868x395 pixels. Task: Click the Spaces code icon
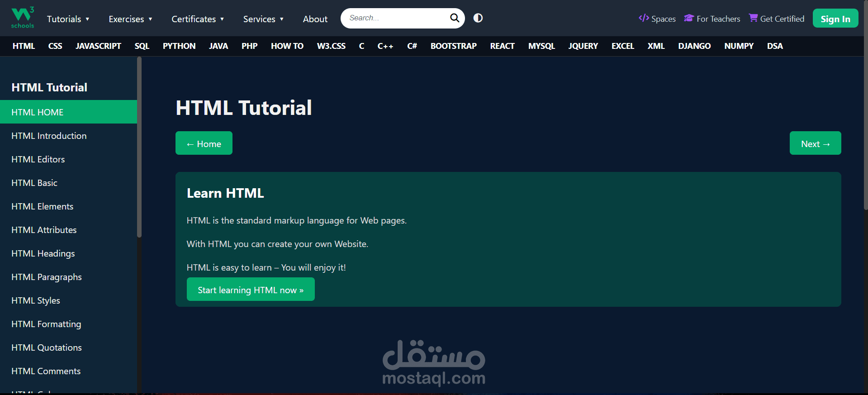(x=644, y=18)
